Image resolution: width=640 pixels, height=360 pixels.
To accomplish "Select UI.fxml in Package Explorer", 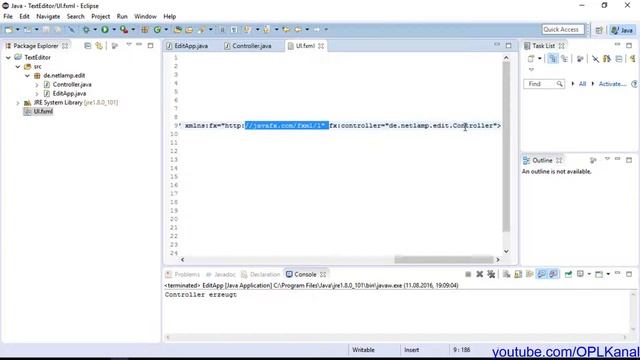I will click(43, 111).
